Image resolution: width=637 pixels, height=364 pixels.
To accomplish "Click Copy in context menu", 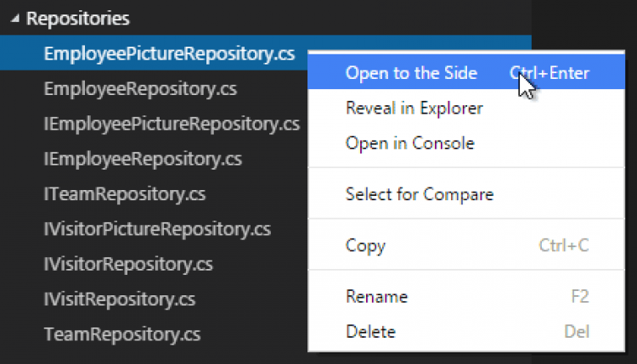I will tap(365, 246).
